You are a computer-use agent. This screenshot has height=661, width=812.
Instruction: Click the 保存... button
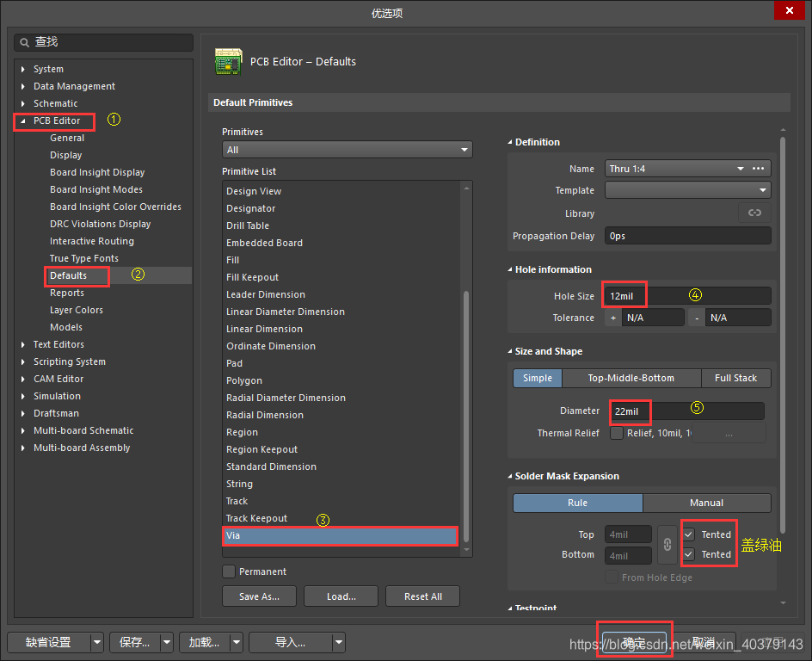tap(135, 642)
